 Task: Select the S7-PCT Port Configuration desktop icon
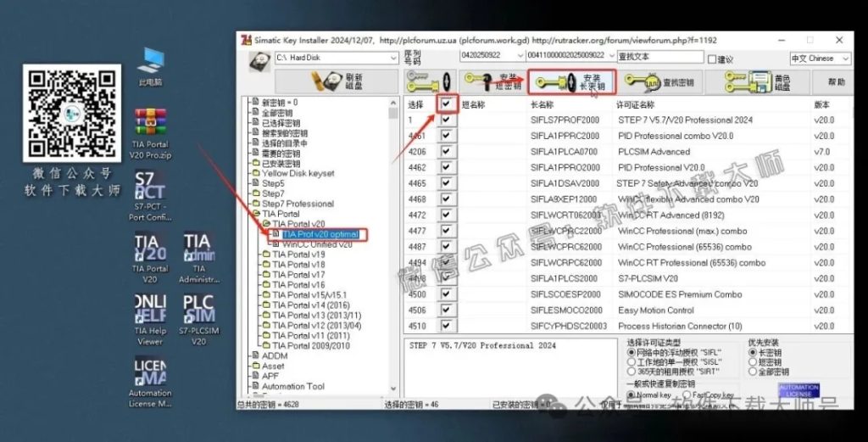pos(150,195)
